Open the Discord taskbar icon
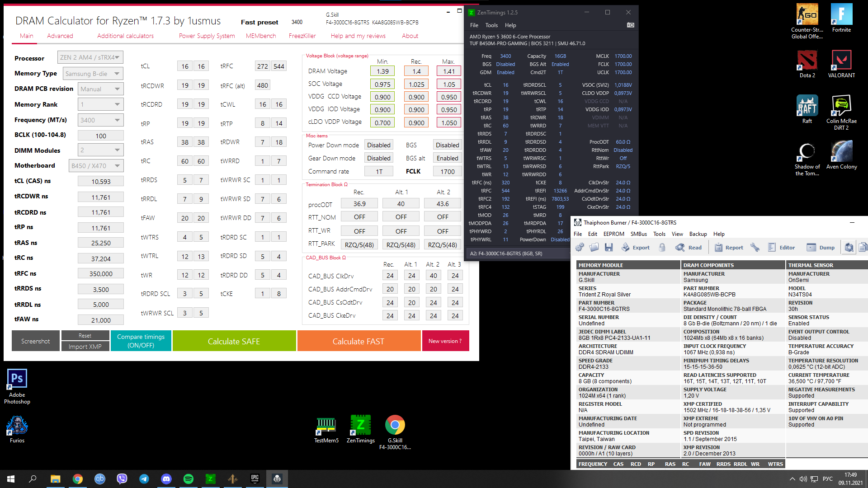 [166, 479]
